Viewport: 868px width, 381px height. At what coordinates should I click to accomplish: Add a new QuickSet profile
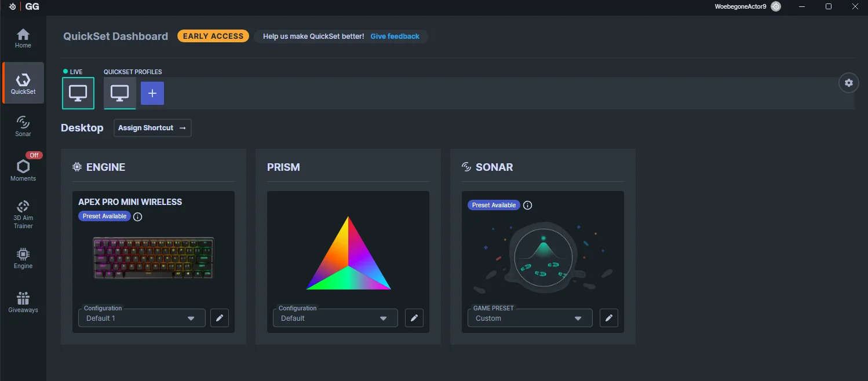152,93
